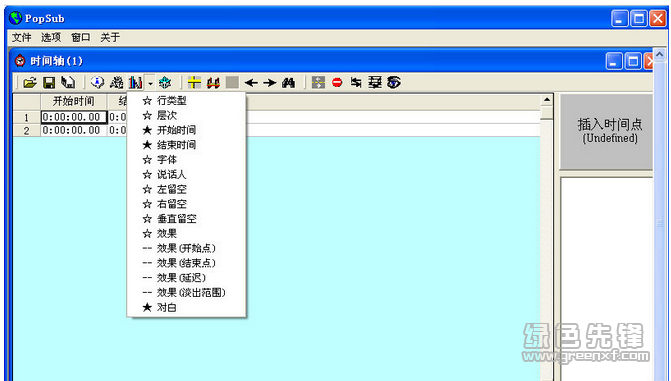The height and width of the screenshot is (381, 671).
Task: Click the 开始时间 column header
Action: click(74, 101)
